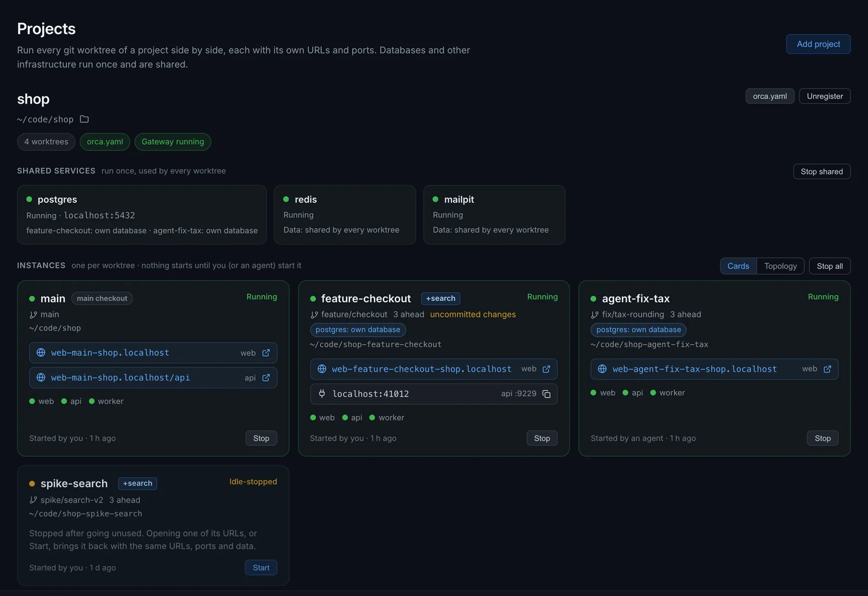This screenshot has width=868, height=596.
Task: Click orange status dot of spike-search
Action: click(x=32, y=484)
